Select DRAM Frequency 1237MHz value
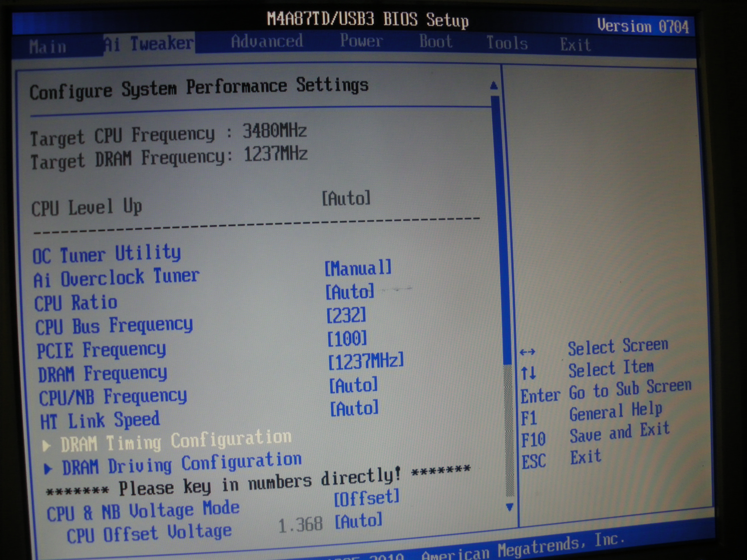The image size is (747, 560). point(366,361)
